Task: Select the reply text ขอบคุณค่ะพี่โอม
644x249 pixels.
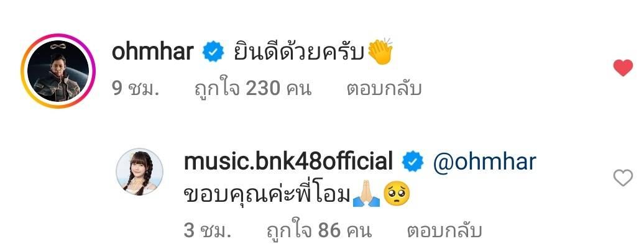Action: [x=267, y=196]
